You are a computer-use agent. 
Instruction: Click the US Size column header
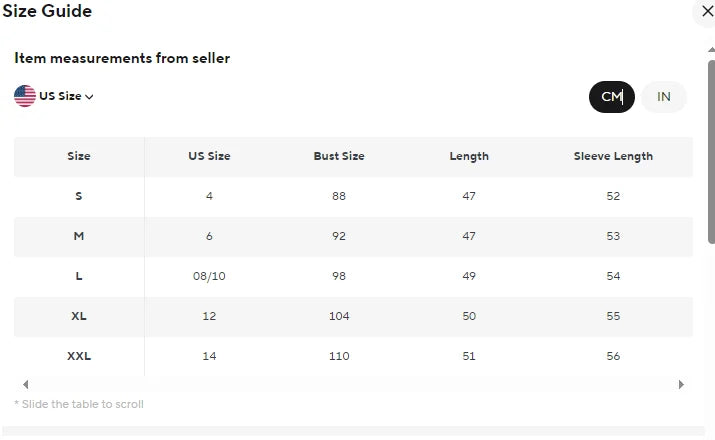pyautogui.click(x=209, y=156)
